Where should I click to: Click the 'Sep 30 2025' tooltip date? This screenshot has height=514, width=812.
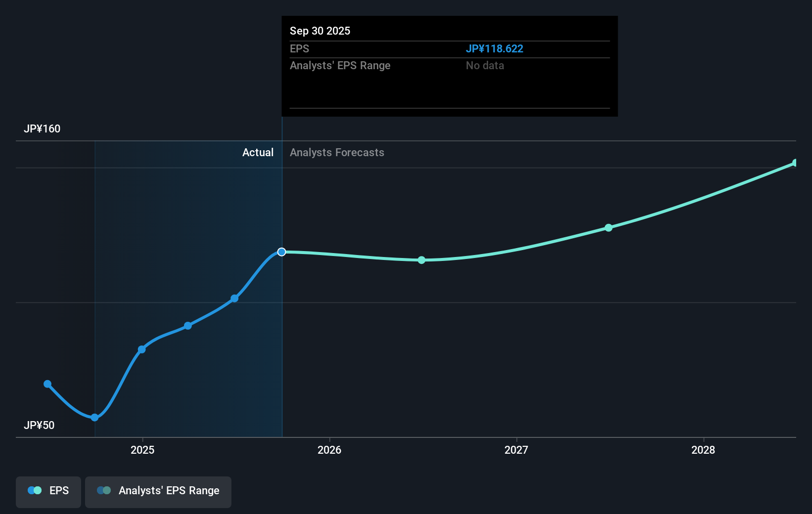coord(320,31)
